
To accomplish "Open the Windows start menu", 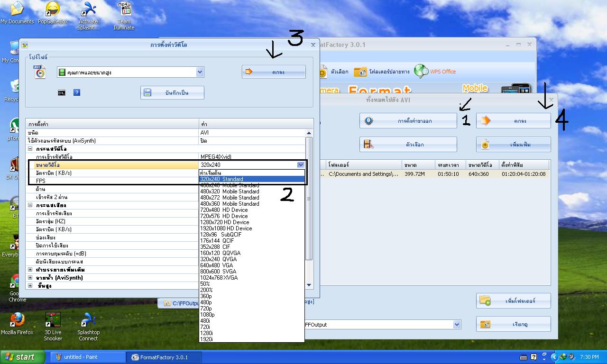I will tap(22, 357).
